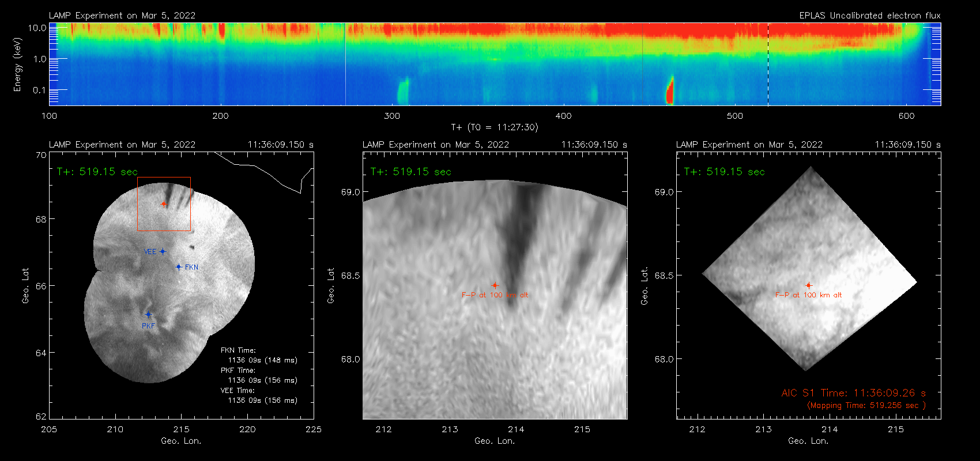Screen dimensions: 980x461
Task: Click '68.5' latitude tick of middle panel
Action: [350, 275]
